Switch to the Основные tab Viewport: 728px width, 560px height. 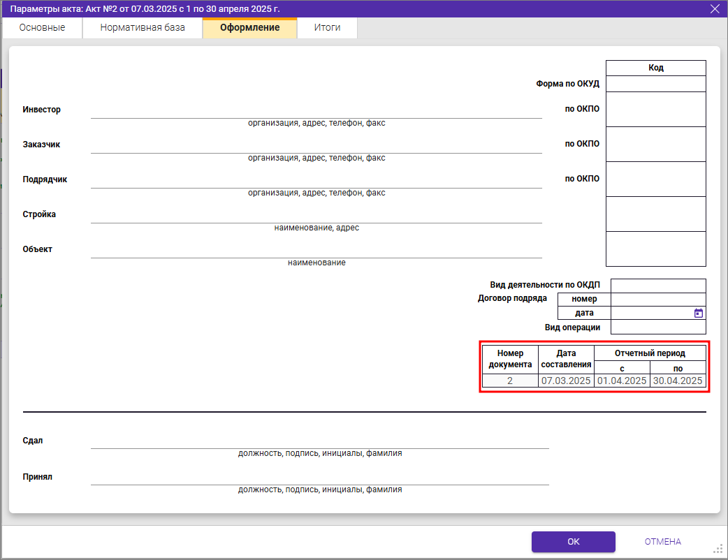[x=42, y=28]
